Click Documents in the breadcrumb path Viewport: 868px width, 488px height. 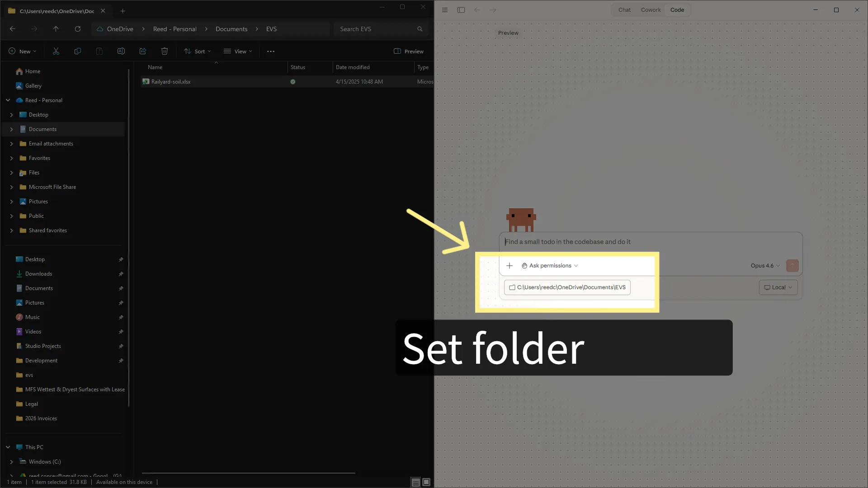point(231,29)
